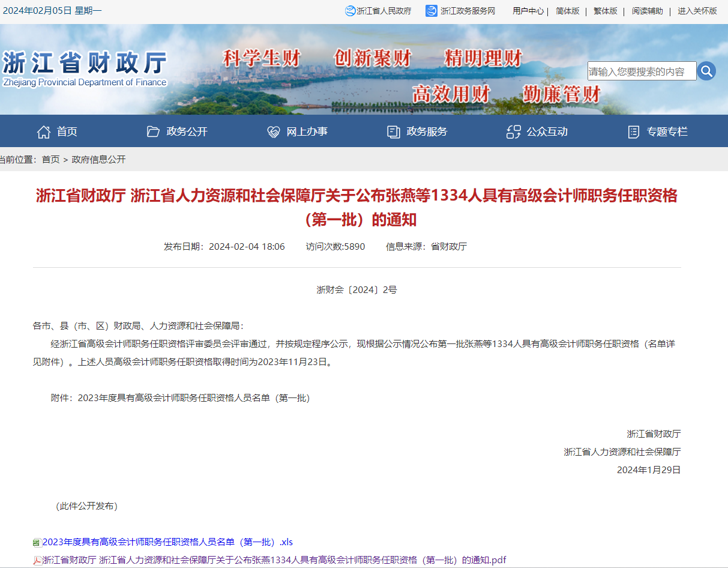
Task: Click the 发布日期：2024-02-04 18:06 text
Action: 224,246
